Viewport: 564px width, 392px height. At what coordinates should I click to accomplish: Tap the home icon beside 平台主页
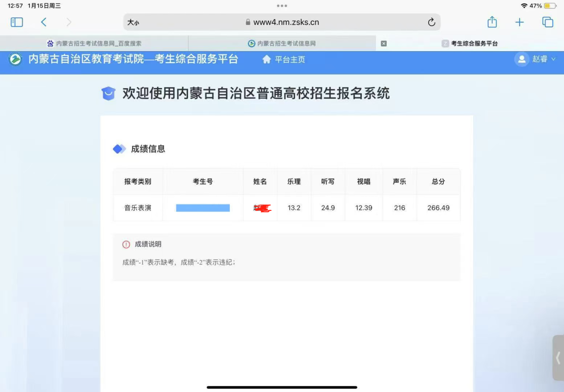click(x=266, y=60)
